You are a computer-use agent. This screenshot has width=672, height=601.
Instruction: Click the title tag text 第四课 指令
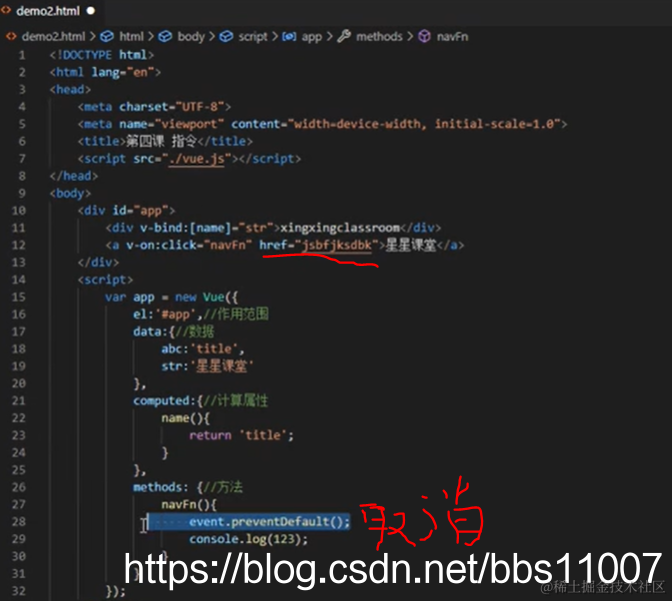[162, 141]
